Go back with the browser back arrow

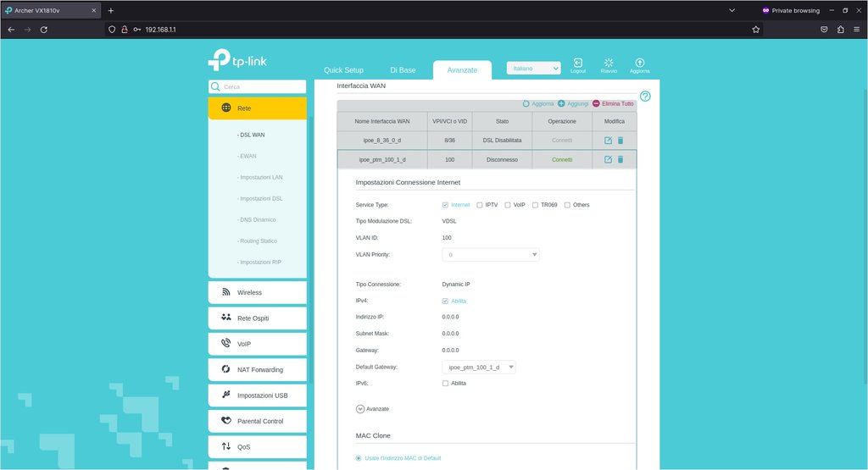tap(11, 30)
